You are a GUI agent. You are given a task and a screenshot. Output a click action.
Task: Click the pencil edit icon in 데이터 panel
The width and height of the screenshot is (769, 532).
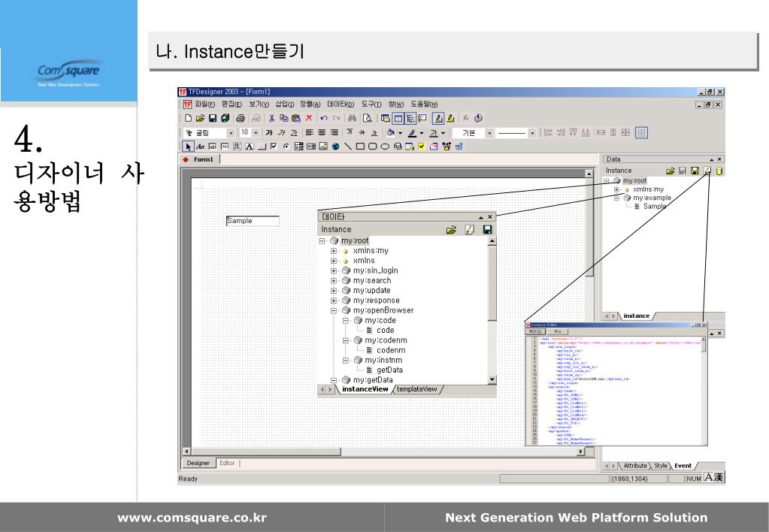click(469, 229)
